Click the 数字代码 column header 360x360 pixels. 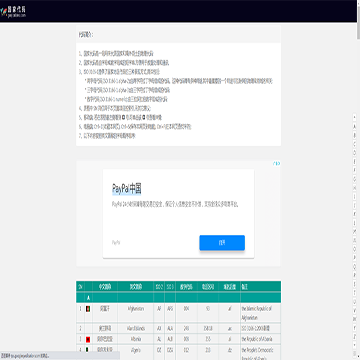186,287
